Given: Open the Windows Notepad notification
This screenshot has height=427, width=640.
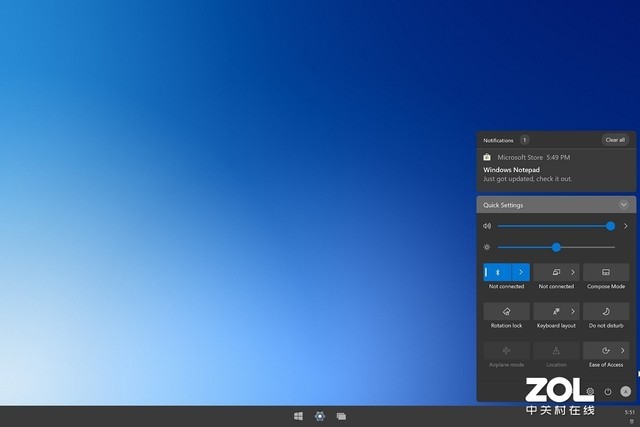Looking at the screenshot, I should [556, 170].
